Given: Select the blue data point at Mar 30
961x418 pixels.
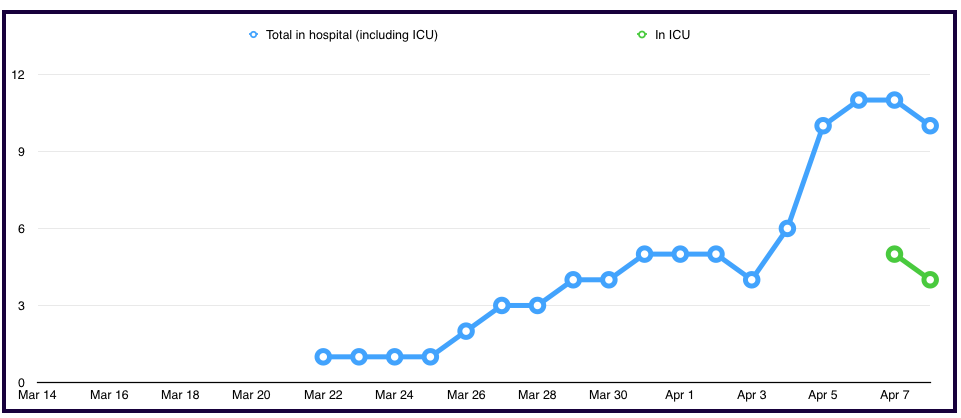Looking at the screenshot, I should [x=609, y=280].
